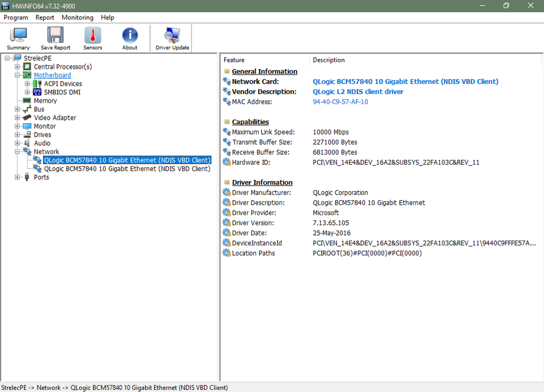This screenshot has height=392, width=544.
Task: Select the second QLogic BCM57840 adapter
Action: coord(127,169)
